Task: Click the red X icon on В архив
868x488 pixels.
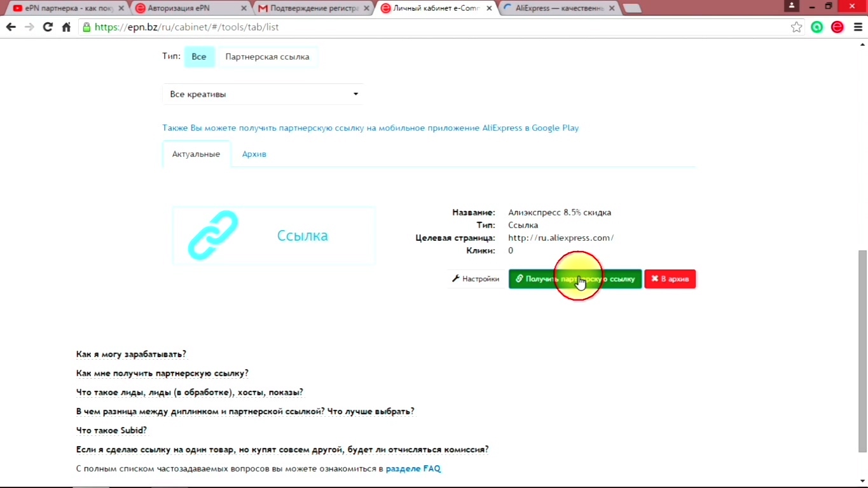Action: pos(654,278)
